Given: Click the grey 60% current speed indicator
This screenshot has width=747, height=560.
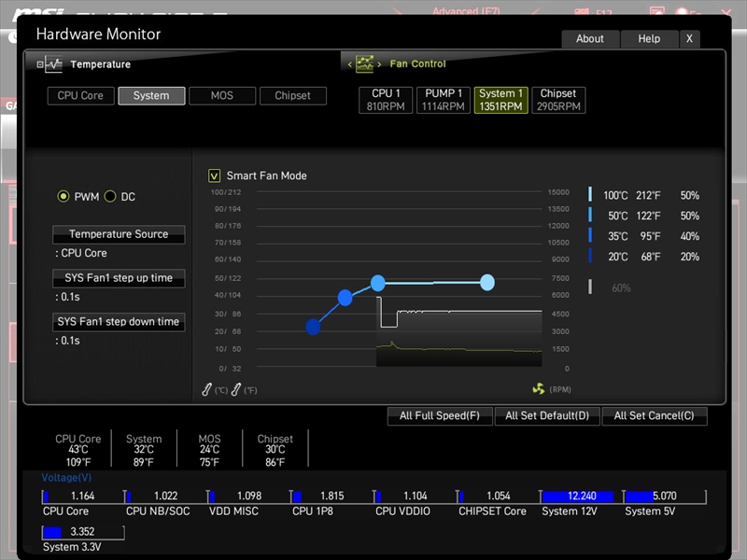Looking at the screenshot, I should [610, 287].
